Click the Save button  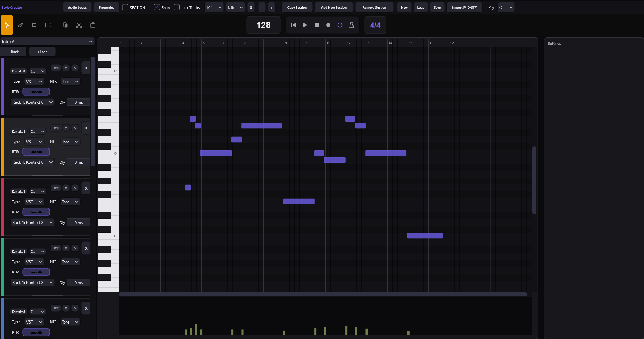tap(437, 8)
